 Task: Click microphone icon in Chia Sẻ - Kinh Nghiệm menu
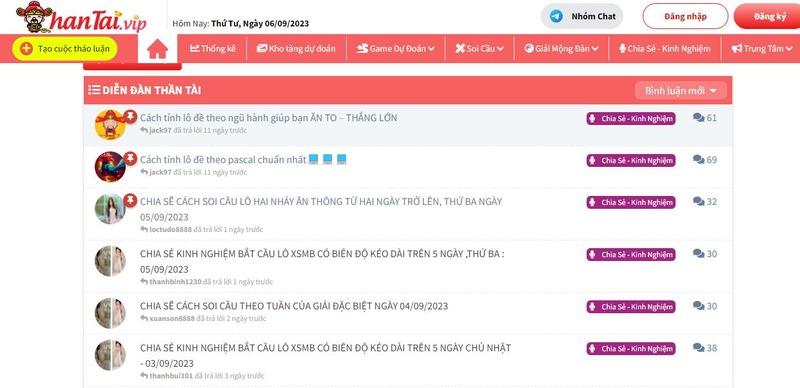[622, 48]
